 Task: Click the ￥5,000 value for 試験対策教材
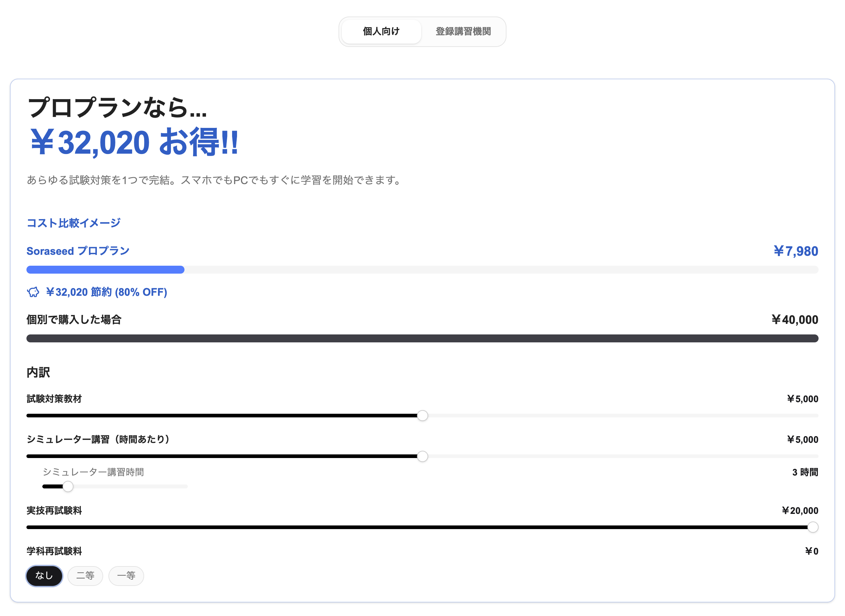tap(802, 399)
